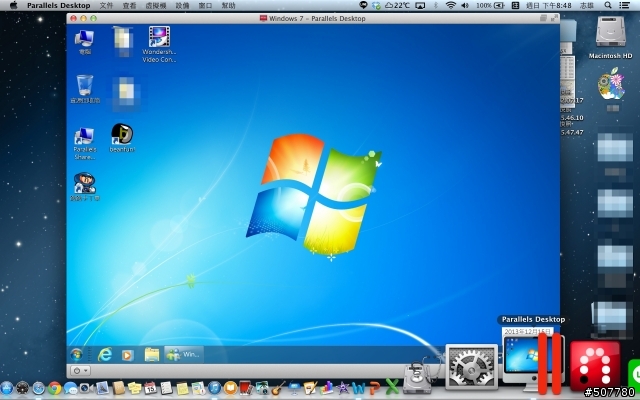Launch Safari from the Dock
This screenshot has width=640, height=400.
38,388
